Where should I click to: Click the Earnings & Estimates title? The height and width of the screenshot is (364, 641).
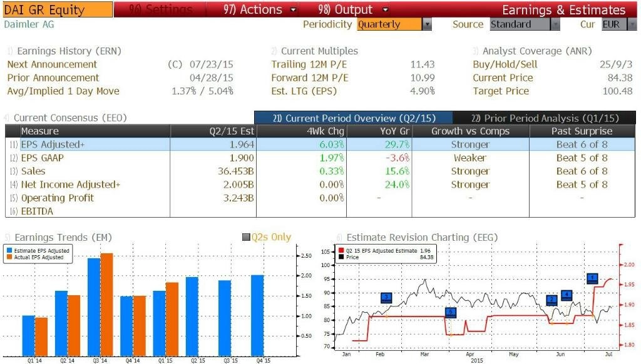click(x=564, y=10)
